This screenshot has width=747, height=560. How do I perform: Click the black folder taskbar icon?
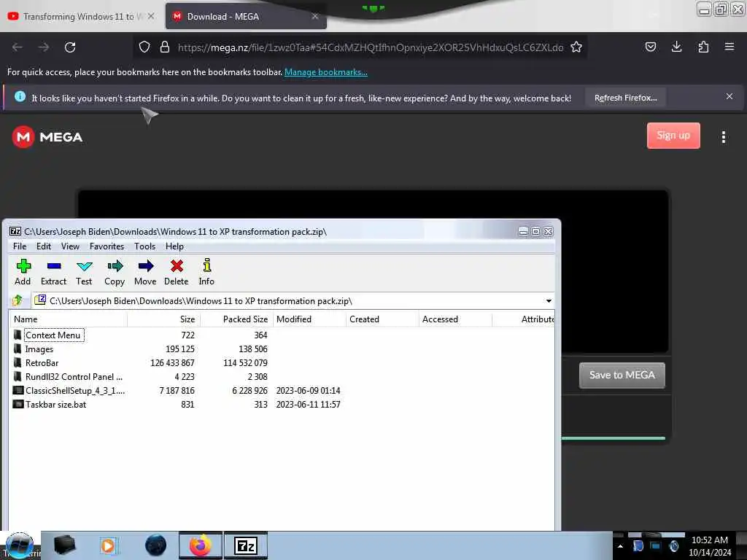(x=64, y=545)
